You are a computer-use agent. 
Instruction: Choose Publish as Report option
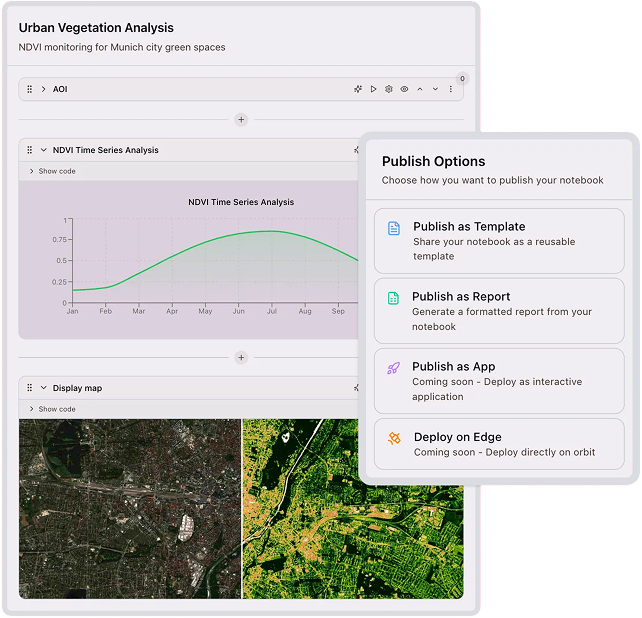tap(498, 311)
